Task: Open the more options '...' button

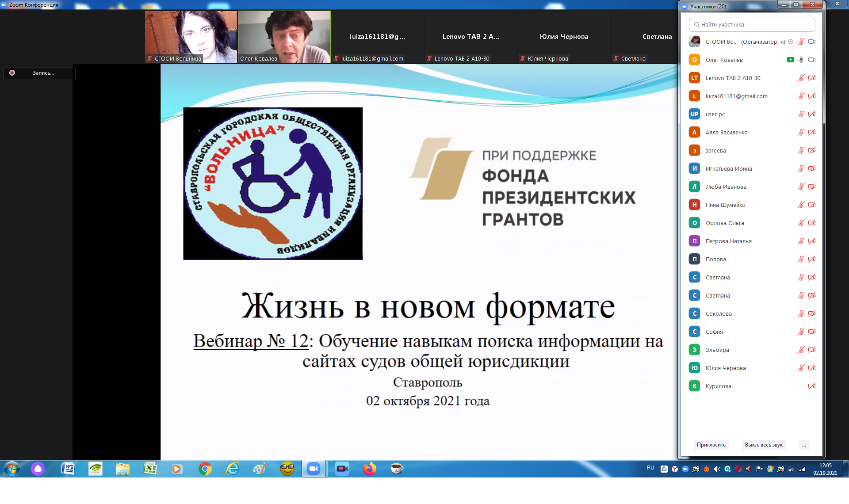Action: [804, 445]
